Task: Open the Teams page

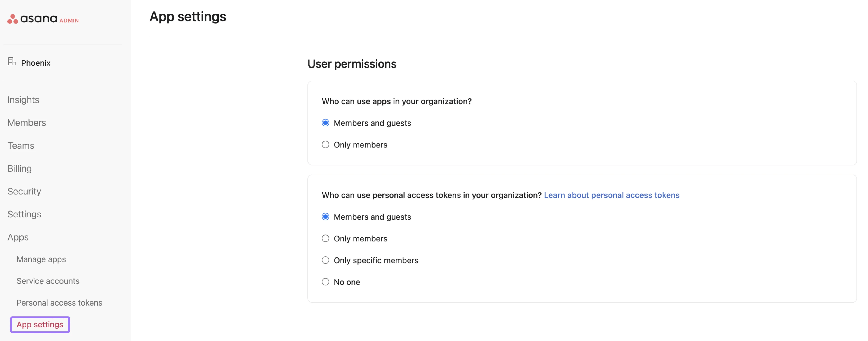Action: point(21,145)
